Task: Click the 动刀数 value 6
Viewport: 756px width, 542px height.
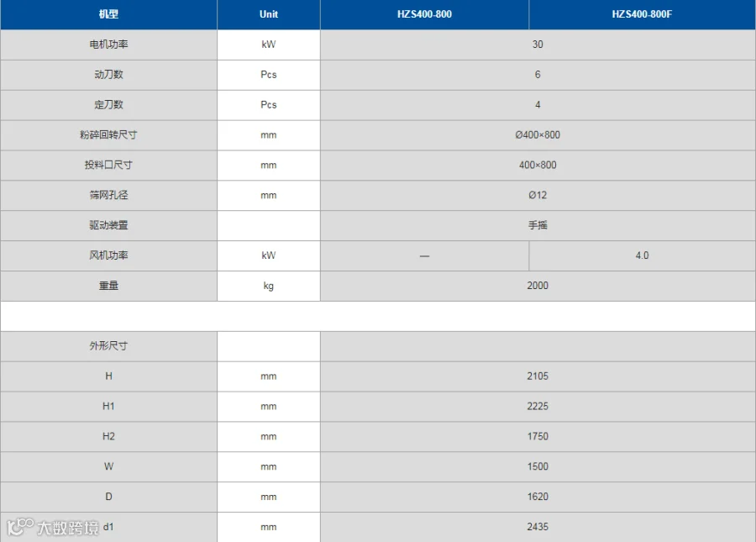Action: click(x=538, y=74)
